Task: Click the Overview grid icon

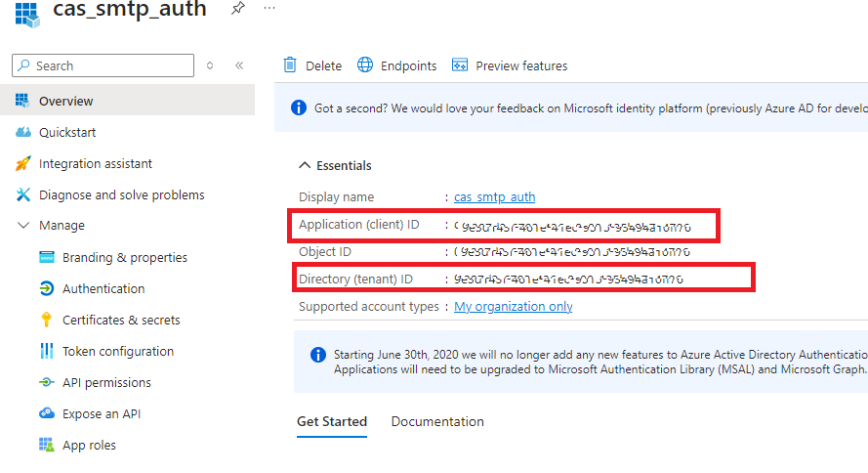Action: pyautogui.click(x=22, y=101)
